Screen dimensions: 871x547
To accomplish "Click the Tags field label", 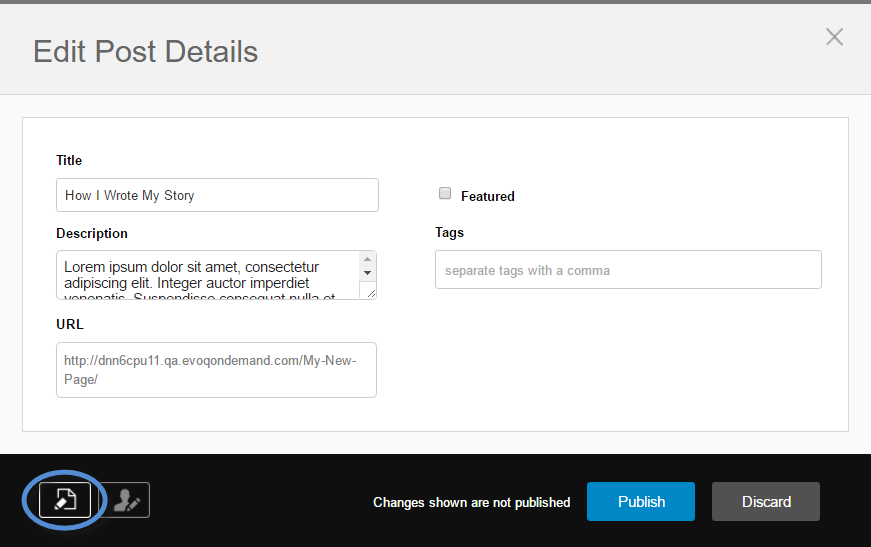I will coord(450,232).
